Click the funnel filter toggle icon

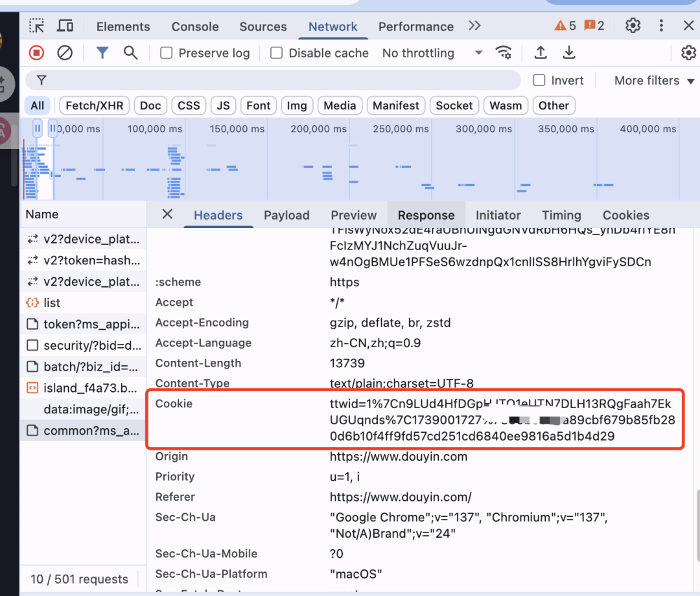(x=102, y=53)
